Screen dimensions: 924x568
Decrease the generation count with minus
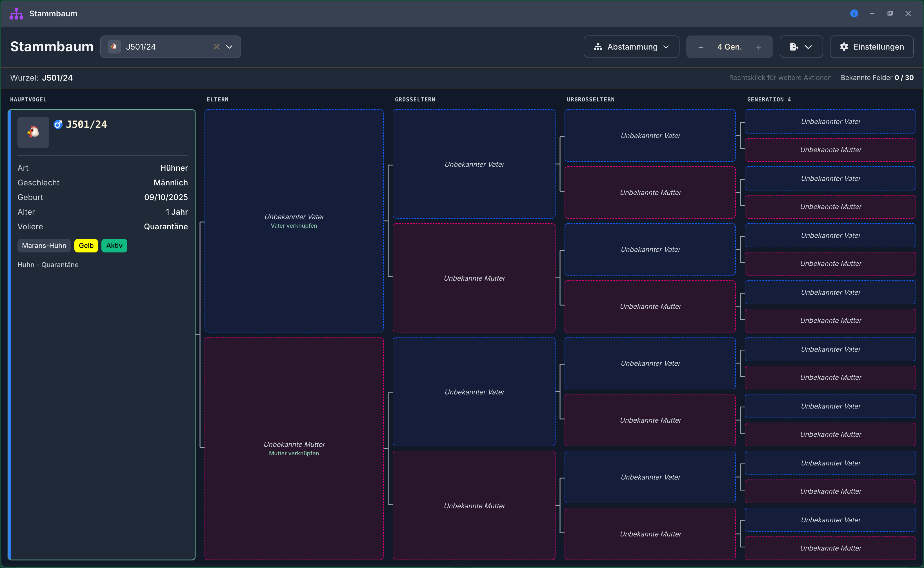click(701, 47)
